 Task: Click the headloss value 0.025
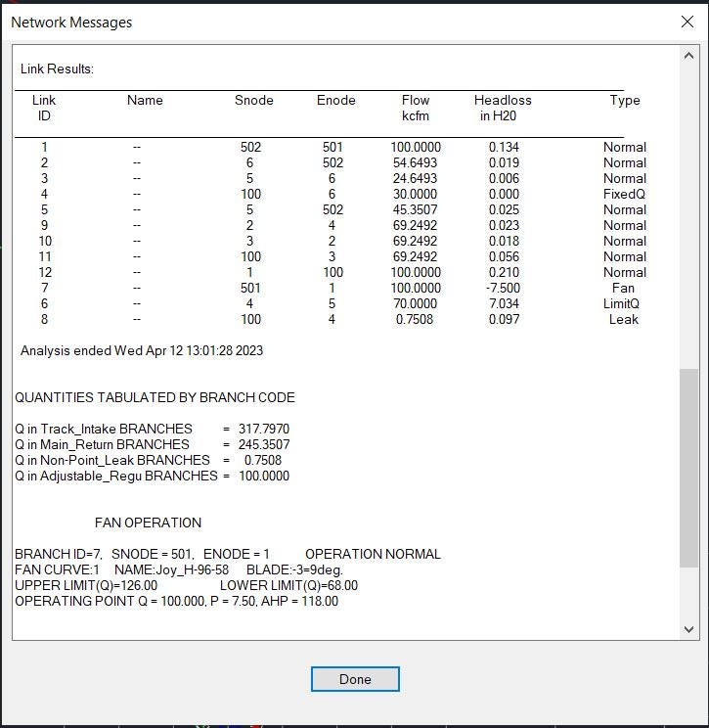pyautogui.click(x=504, y=209)
